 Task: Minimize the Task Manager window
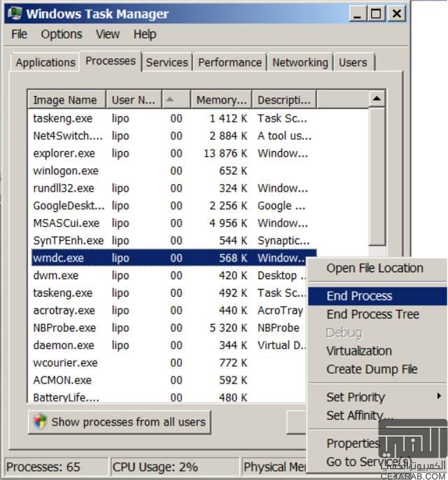pyautogui.click(x=357, y=14)
